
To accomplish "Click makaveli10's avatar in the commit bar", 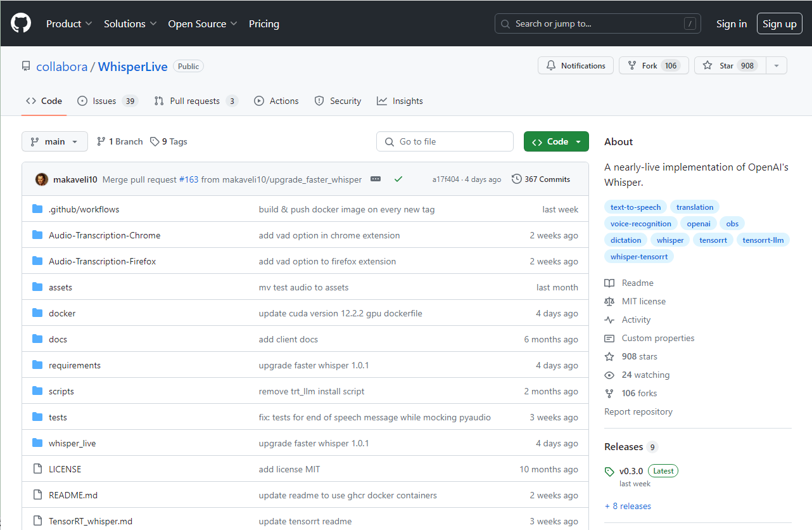I will 42,179.
